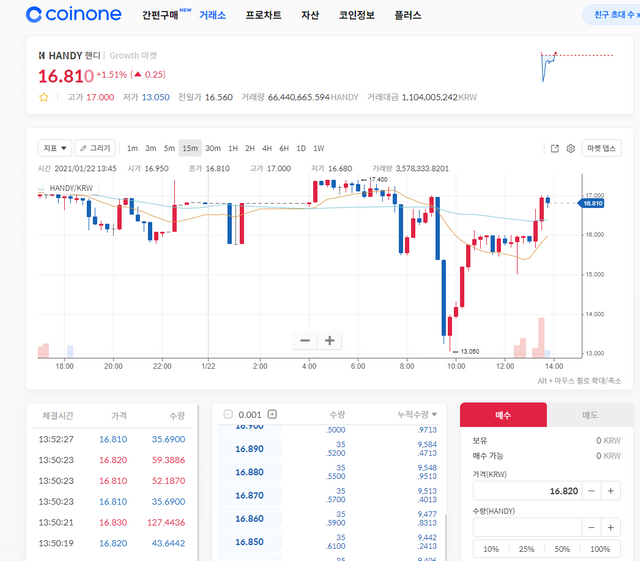Select the 15m chart interval

coord(190,148)
